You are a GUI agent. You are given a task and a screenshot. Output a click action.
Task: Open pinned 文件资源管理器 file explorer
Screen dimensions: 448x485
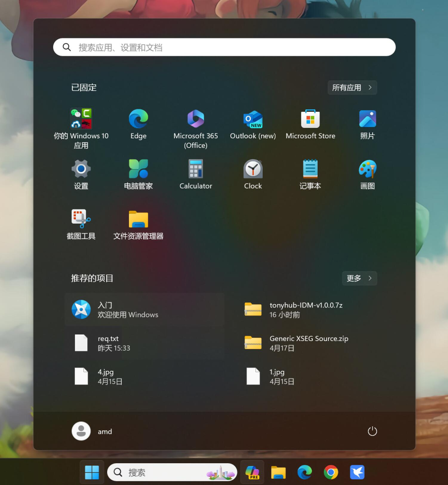138,224
